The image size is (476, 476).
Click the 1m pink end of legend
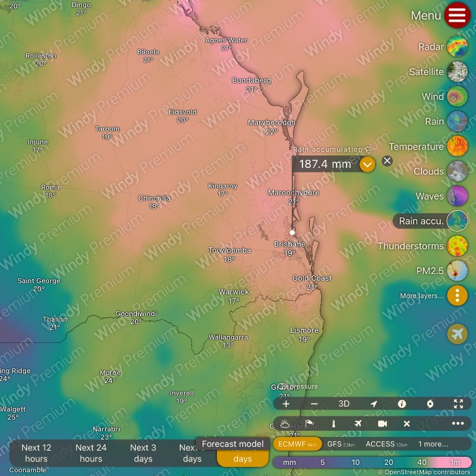tap(455, 462)
